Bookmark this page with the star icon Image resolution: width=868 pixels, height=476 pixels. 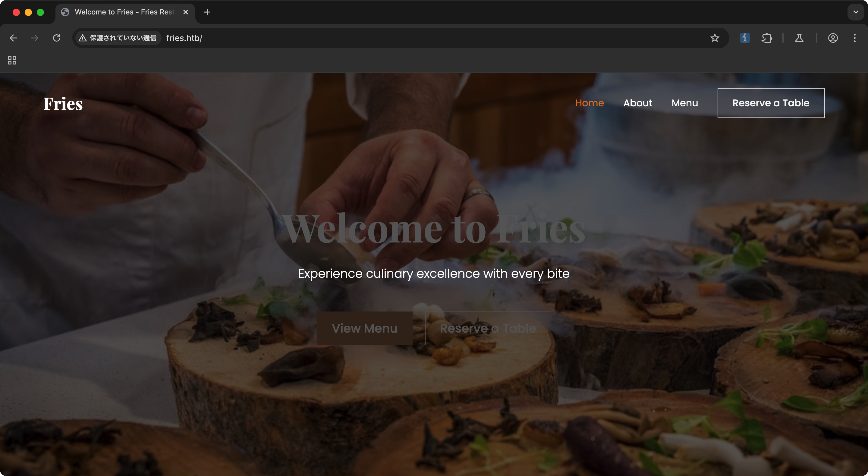(715, 38)
